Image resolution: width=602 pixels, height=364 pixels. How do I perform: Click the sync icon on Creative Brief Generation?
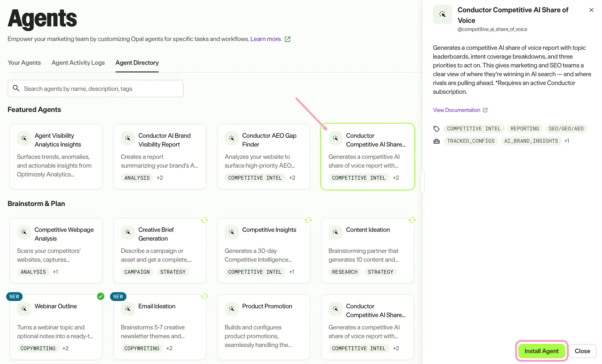point(204,220)
